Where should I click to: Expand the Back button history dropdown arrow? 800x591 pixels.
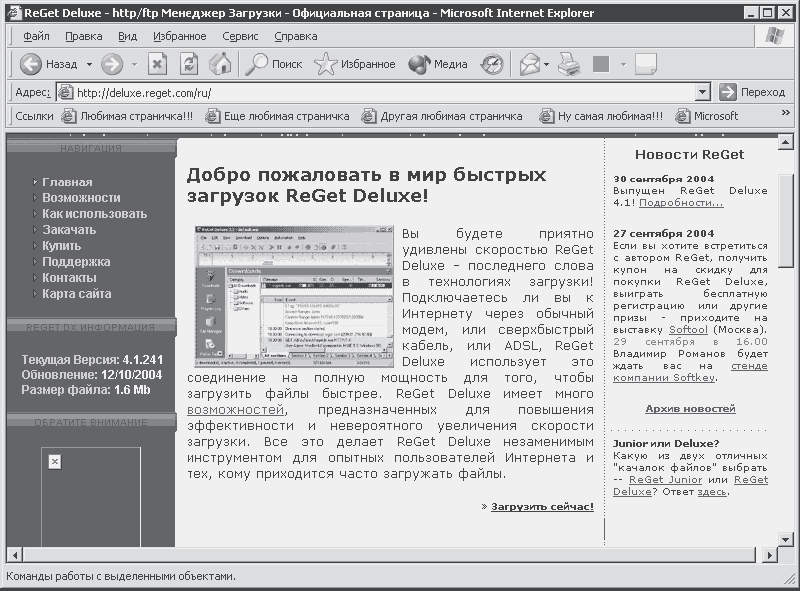tap(89, 64)
